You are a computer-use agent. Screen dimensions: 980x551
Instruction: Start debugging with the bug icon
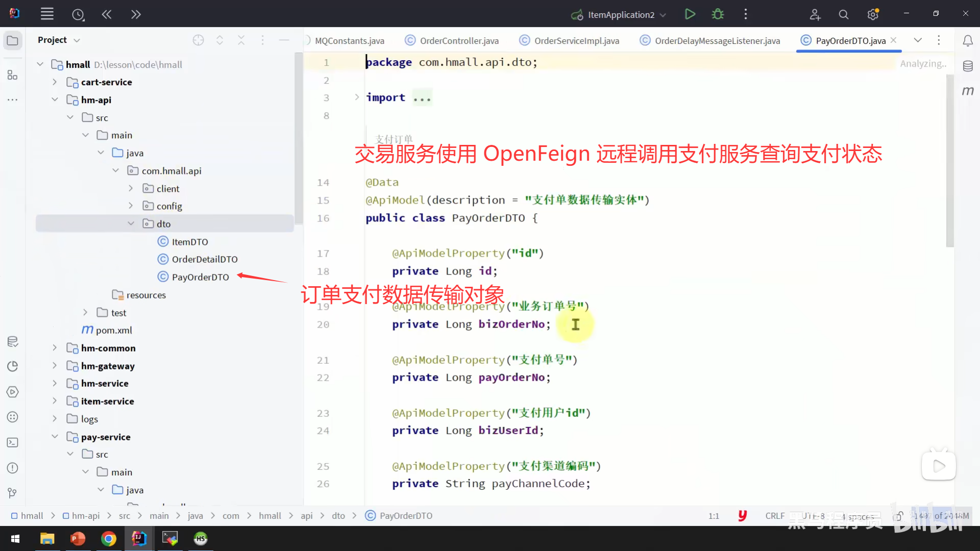point(718,14)
